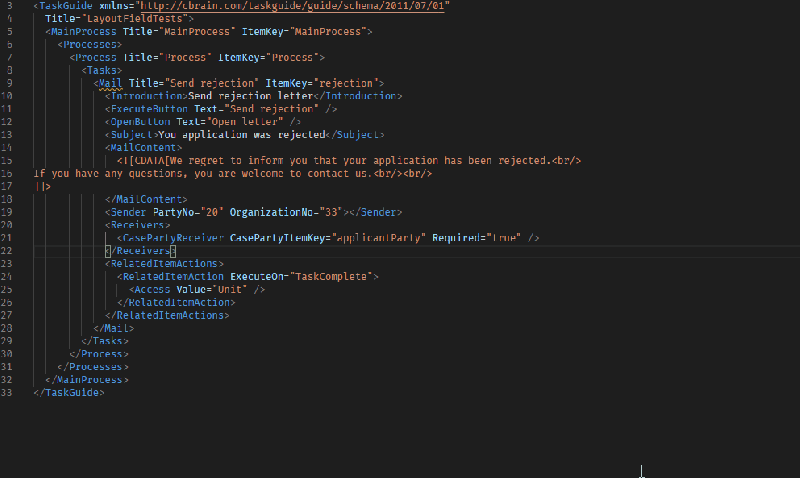Click the closing Mail tag
The image size is (800, 478).
113,328
